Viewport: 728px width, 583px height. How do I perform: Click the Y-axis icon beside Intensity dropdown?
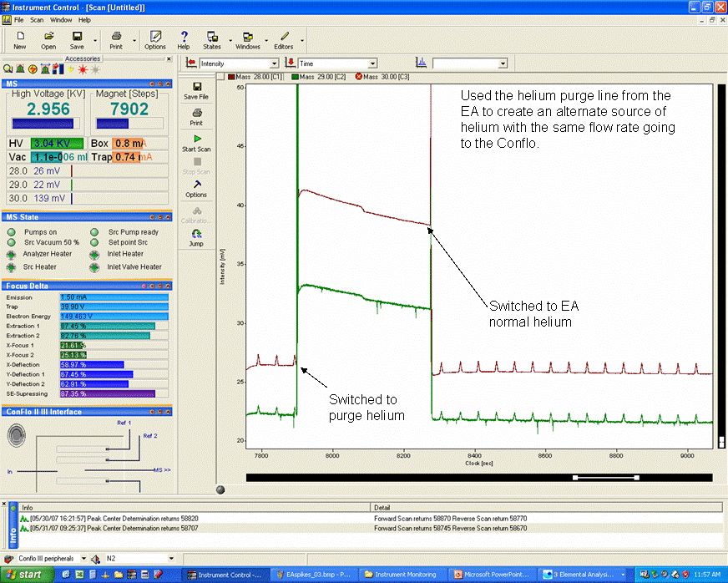(191, 63)
